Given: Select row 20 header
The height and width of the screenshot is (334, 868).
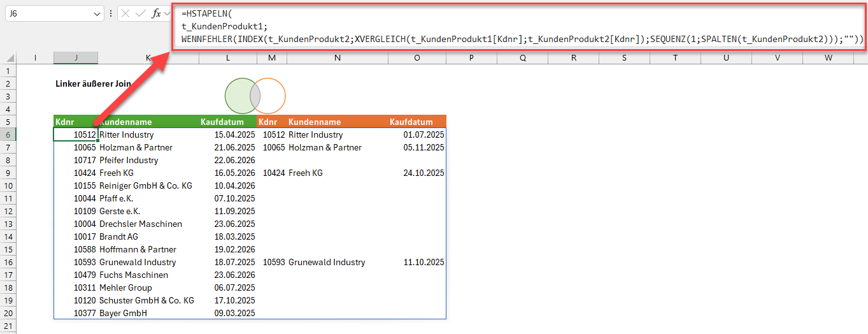Looking at the screenshot, I should [x=8, y=313].
